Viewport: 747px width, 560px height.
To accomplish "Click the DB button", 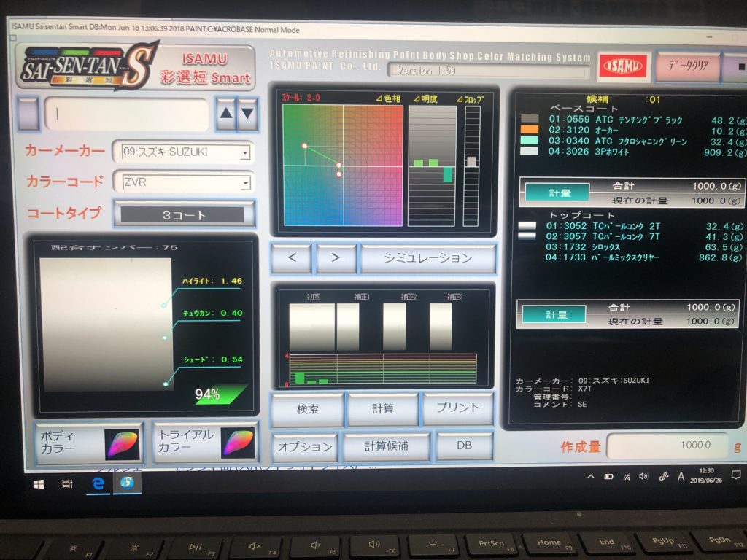I will [x=464, y=446].
